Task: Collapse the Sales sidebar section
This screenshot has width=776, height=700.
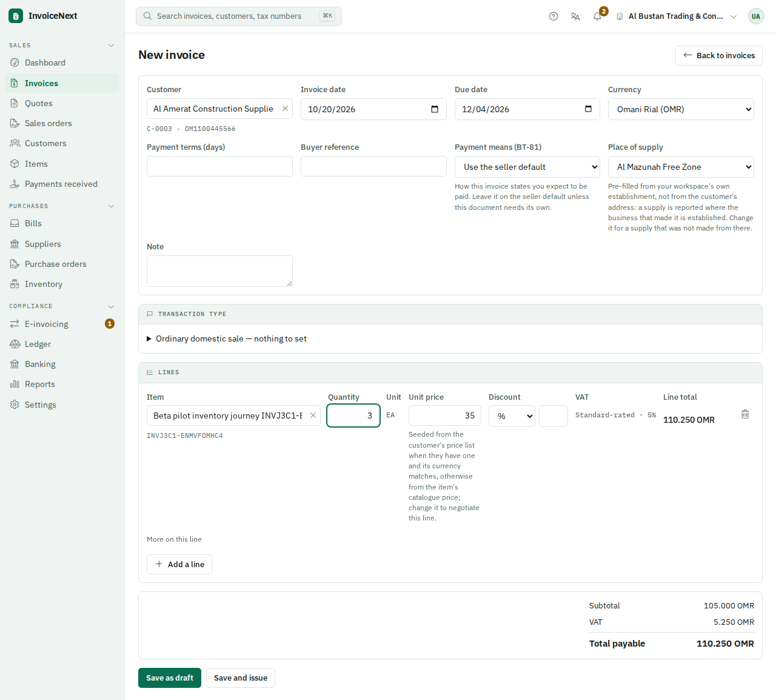Action: tap(111, 45)
